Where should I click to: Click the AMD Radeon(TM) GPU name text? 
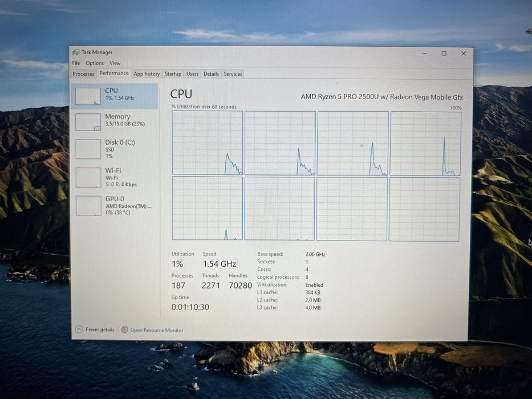click(x=129, y=206)
